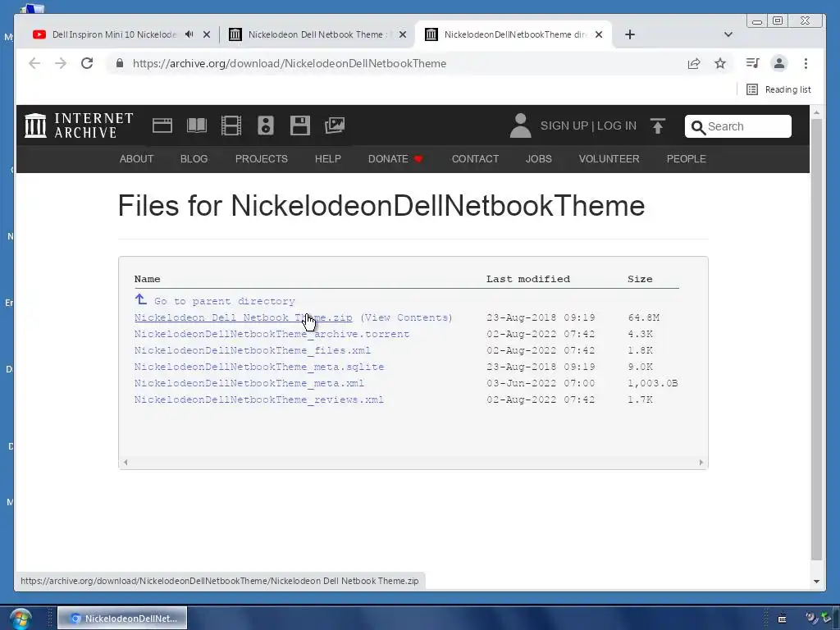Download Nickelodeon Dell Netbook Theme.zip
This screenshot has width=840, height=630.
pos(243,317)
